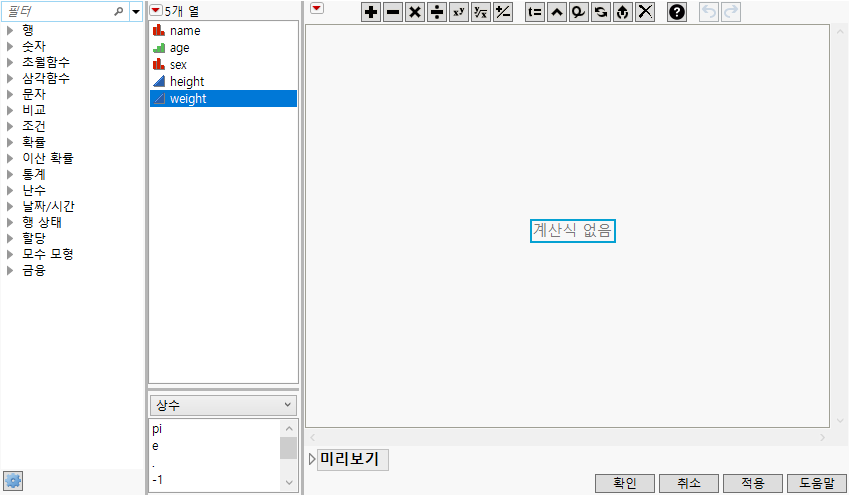Expand the 통계 function category

click(x=10, y=174)
